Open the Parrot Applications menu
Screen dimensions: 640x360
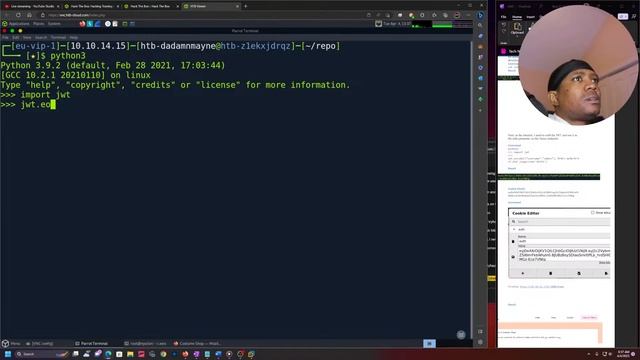tap(16, 24)
